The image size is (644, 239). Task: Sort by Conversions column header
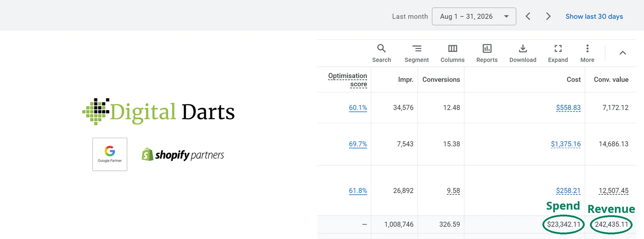(441, 80)
